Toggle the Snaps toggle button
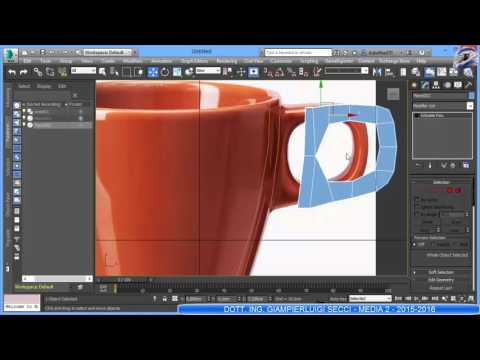Screen dimensions: 480x360 coord(267,72)
